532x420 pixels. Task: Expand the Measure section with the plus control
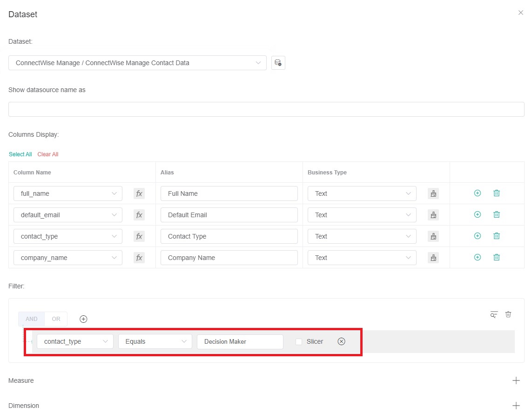[x=516, y=380]
